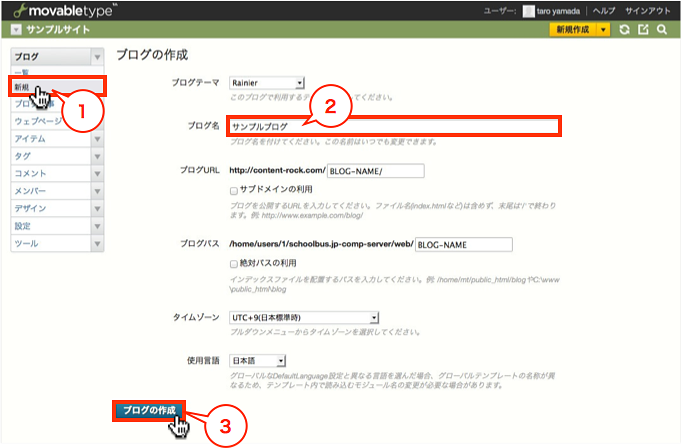Open the taro yamada user profile link
681x448 pixels.
coord(558,11)
